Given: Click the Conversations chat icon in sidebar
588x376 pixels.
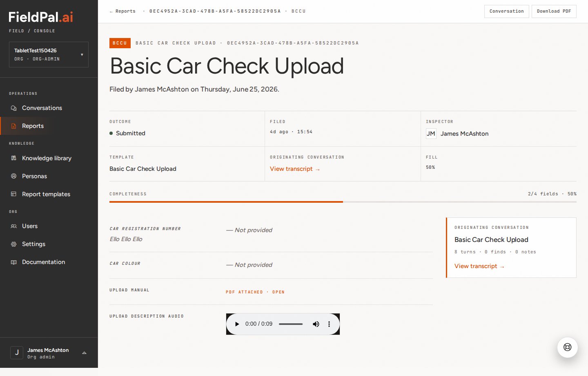Looking at the screenshot, I should point(13,108).
